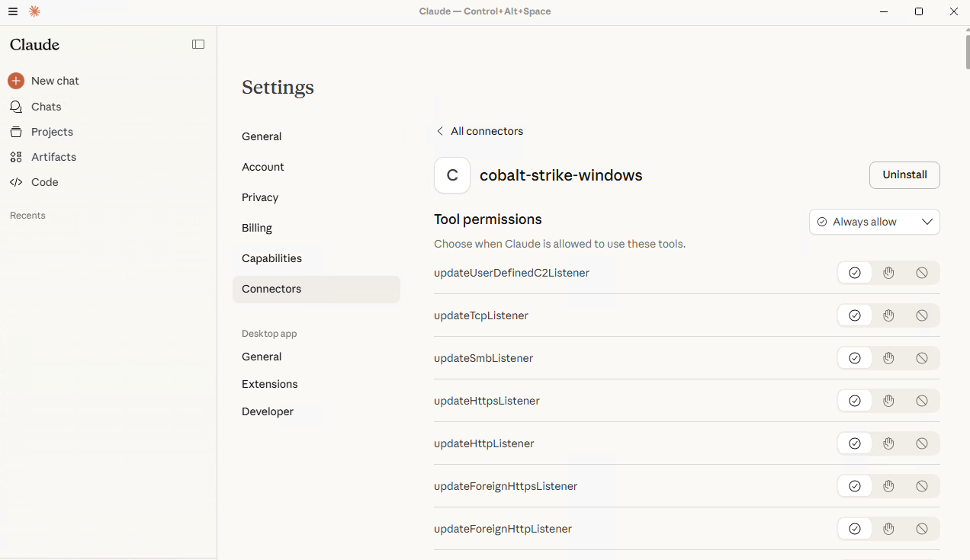Screen dimensions: 970x560
Task: Collapse the sidebar with the panel icon
Action: pos(198,44)
